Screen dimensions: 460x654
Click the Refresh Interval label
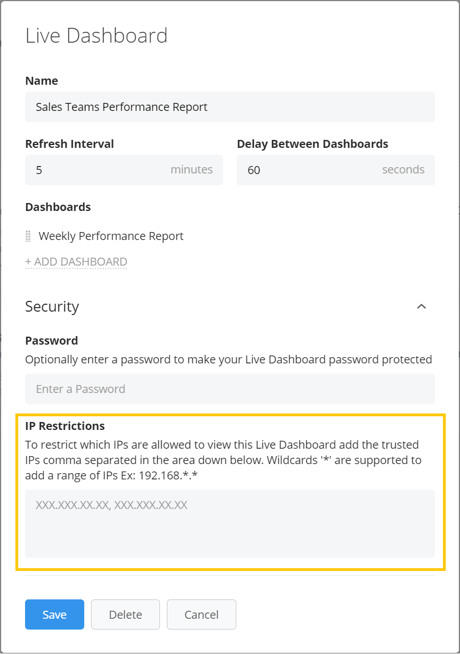pyautogui.click(x=70, y=144)
